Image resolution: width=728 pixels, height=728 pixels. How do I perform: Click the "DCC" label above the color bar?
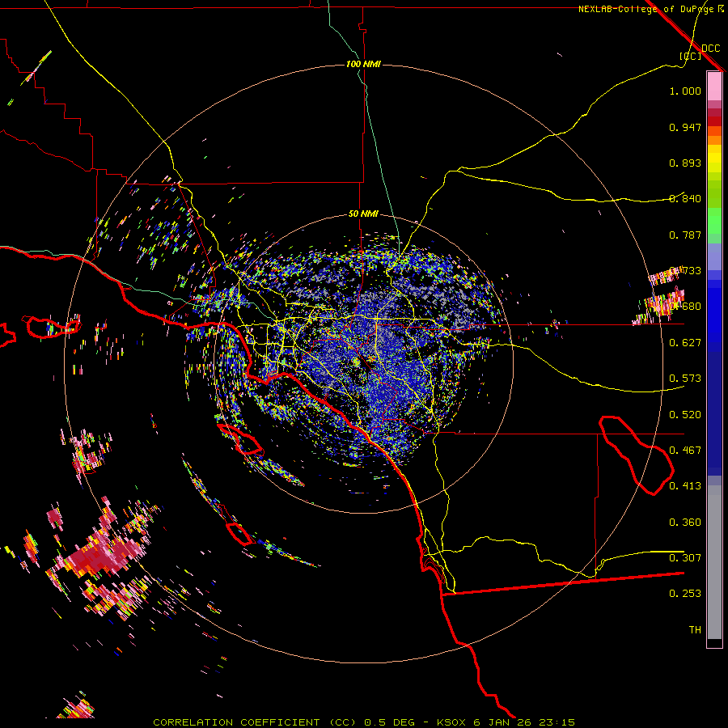[x=710, y=49]
